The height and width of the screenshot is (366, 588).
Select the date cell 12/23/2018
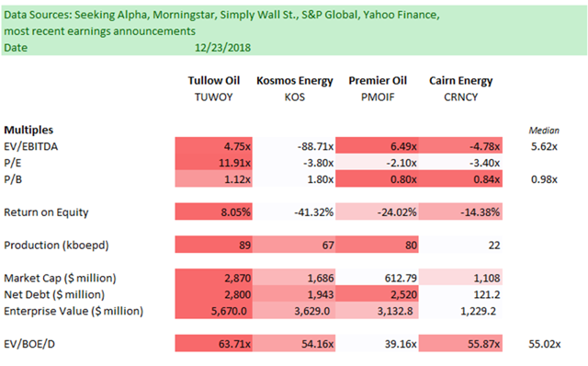point(222,48)
